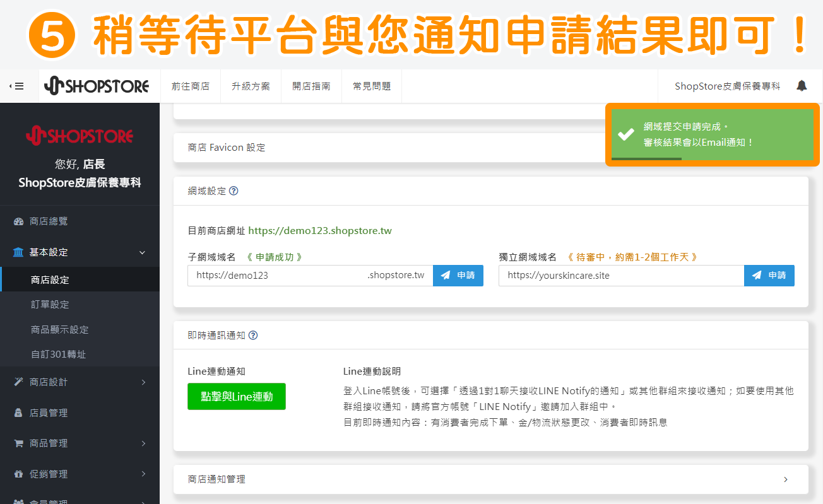This screenshot has width=823, height=504.
Task: Click the 商店總覽 dashboard icon
Action: click(x=18, y=221)
